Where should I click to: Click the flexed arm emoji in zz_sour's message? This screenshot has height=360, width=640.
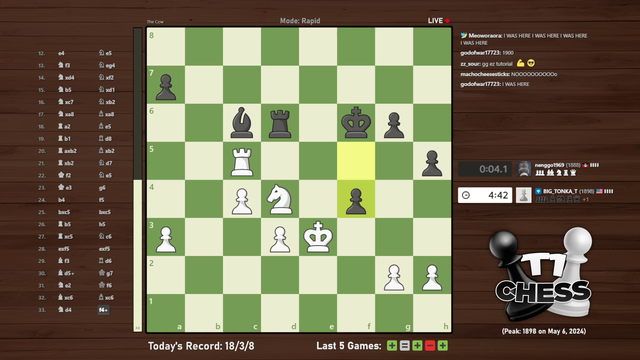520,63
